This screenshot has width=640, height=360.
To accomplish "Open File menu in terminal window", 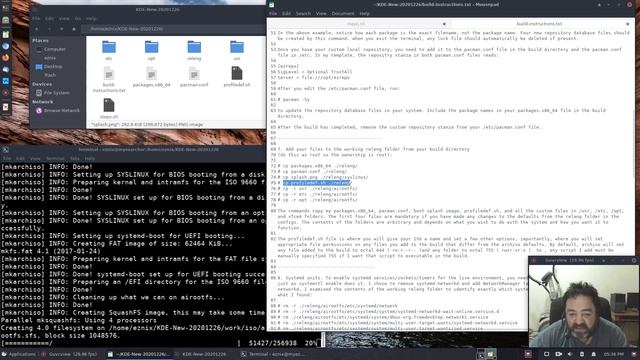I will click(7, 158).
